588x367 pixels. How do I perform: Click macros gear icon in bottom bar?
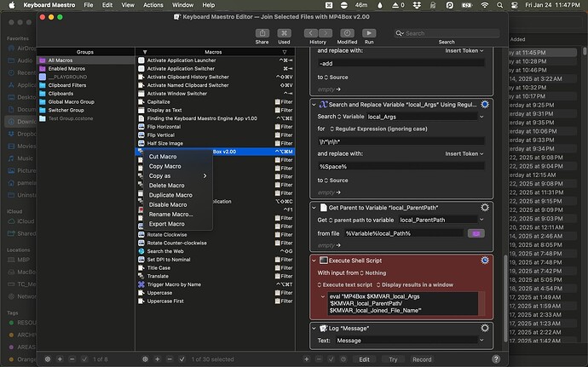(x=145, y=359)
